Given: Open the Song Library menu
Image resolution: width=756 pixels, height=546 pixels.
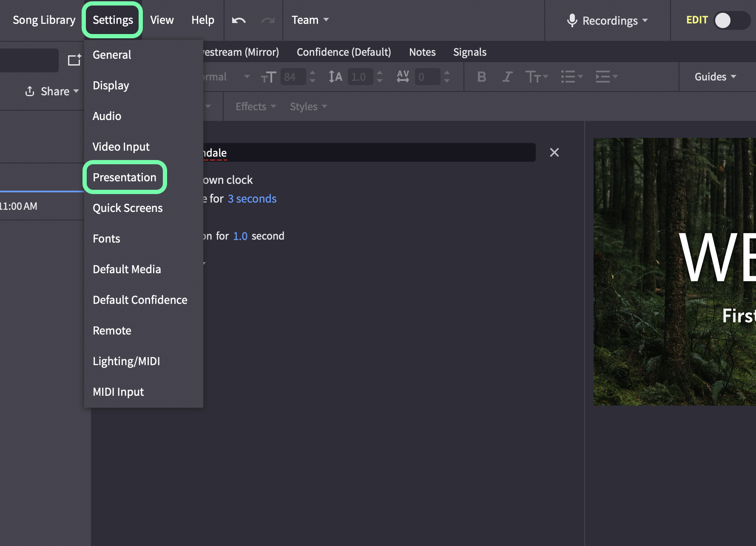Looking at the screenshot, I should pyautogui.click(x=44, y=20).
